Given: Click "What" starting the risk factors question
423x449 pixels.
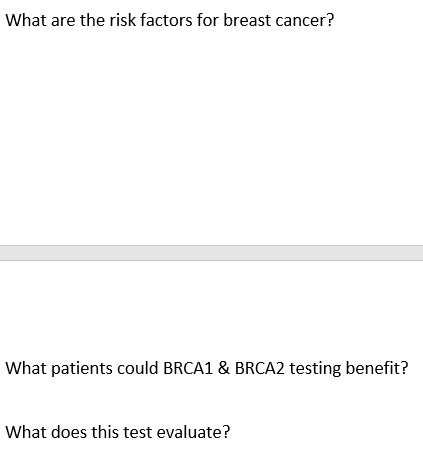Looking at the screenshot, I should 26,20.
